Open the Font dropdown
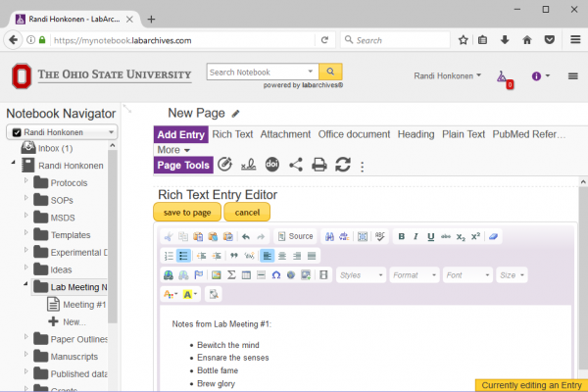This screenshot has width=588, height=392. 467,275
